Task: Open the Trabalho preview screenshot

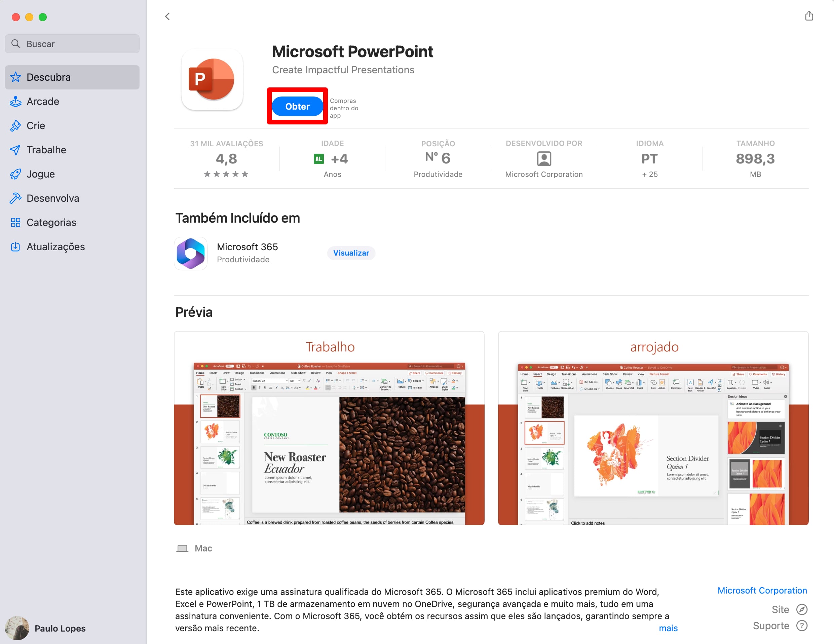Action: tap(329, 428)
